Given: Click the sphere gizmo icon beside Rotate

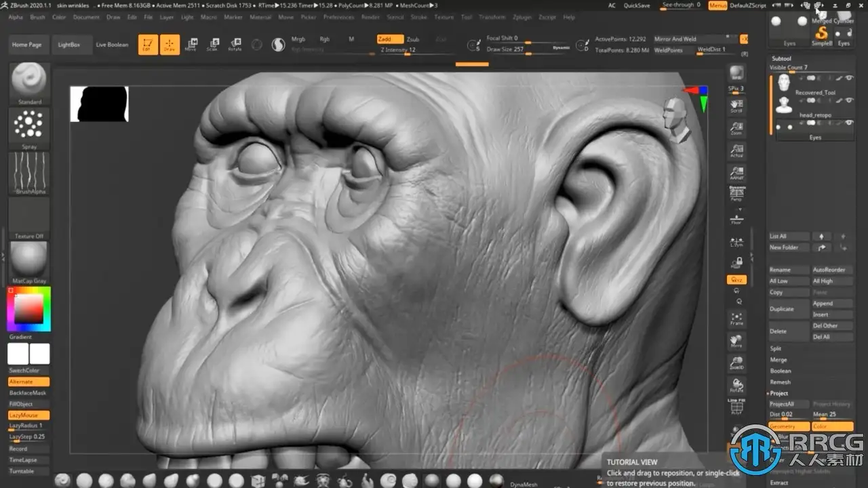Looking at the screenshot, I should 257,45.
